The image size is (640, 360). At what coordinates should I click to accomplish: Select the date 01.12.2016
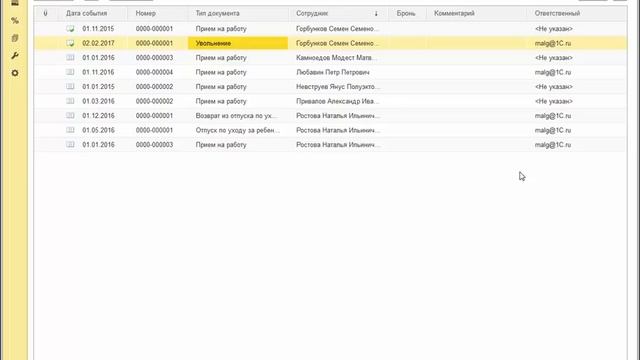point(98,116)
